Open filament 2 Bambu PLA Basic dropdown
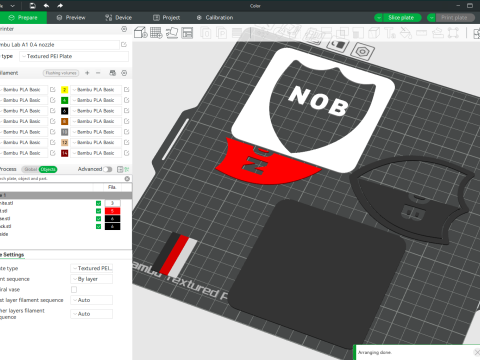 (x=96, y=90)
